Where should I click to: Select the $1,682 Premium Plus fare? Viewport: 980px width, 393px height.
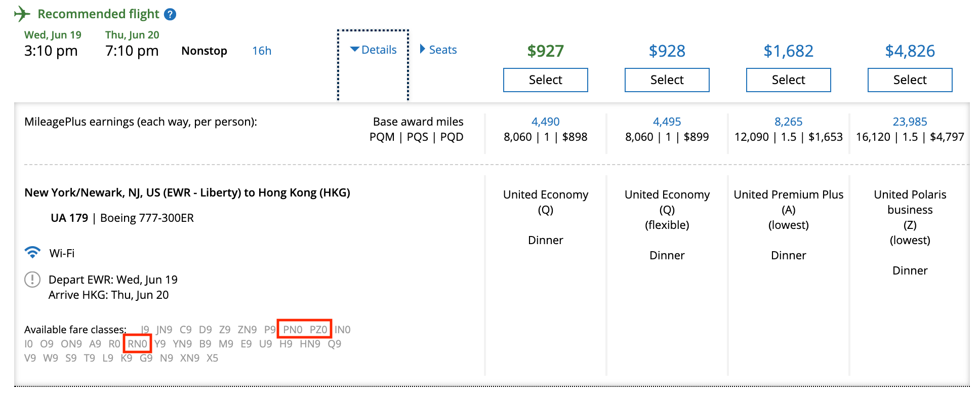[x=788, y=80]
